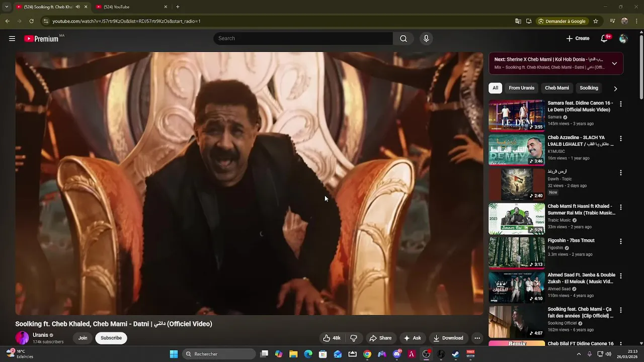Image resolution: width=644 pixels, height=362 pixels.
Task: Click Demander à Google button
Action: click(x=562, y=21)
